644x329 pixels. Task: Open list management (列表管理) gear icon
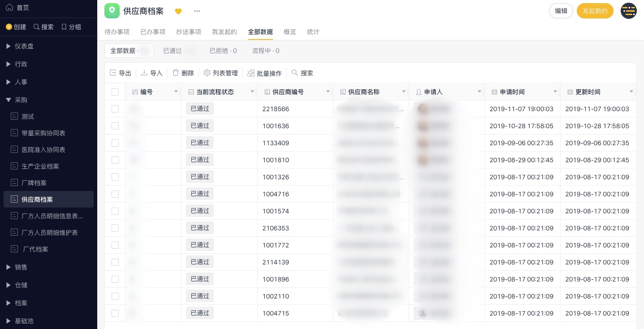(207, 73)
